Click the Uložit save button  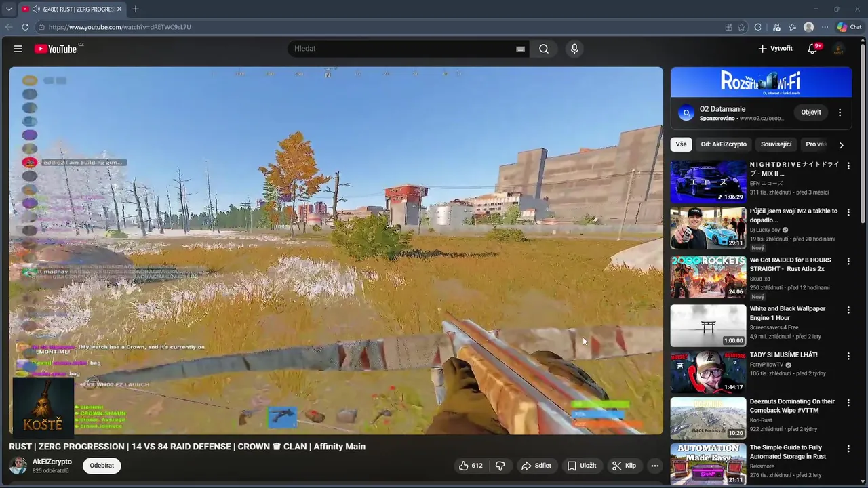pos(582,466)
